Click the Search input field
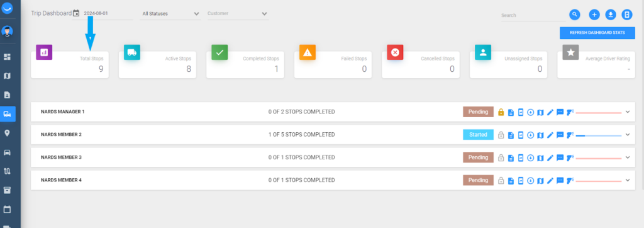Screen dimensions: 644x228 coord(533,15)
